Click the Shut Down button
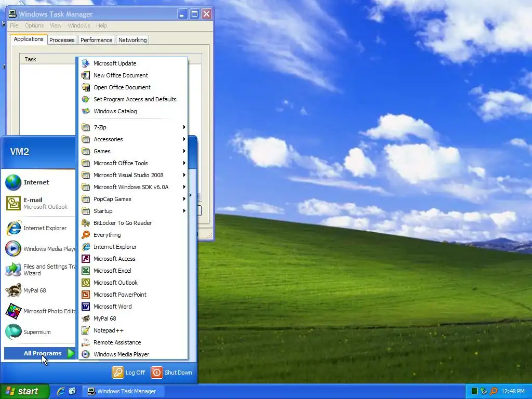 tap(171, 372)
